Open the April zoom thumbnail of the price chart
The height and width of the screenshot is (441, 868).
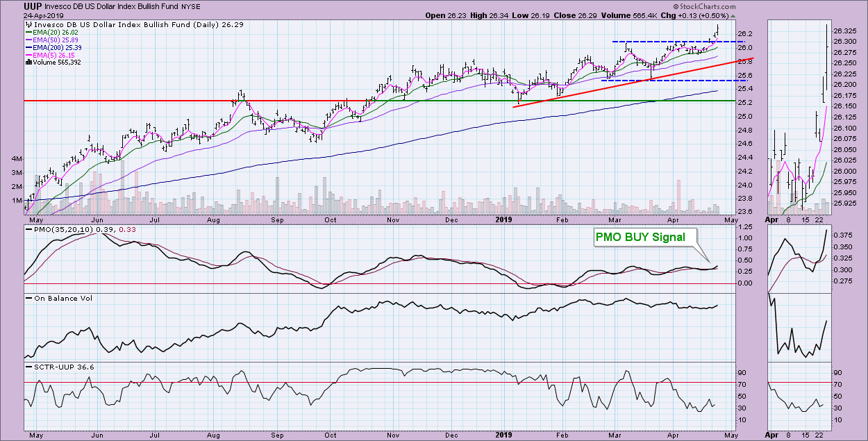pyautogui.click(x=798, y=118)
